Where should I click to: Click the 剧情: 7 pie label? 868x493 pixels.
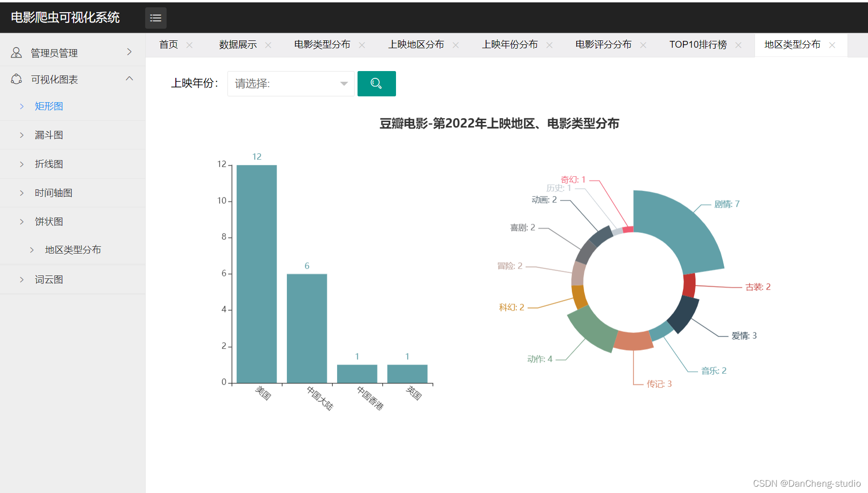click(x=727, y=204)
